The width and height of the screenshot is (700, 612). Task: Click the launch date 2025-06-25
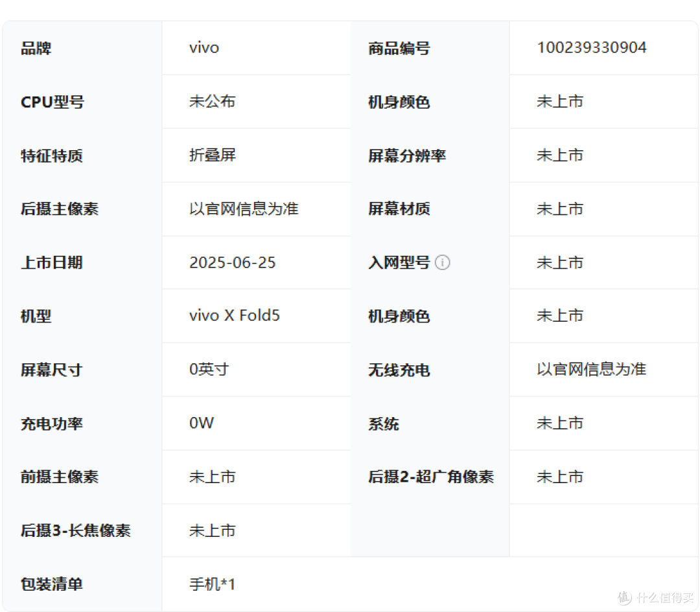coord(232,262)
